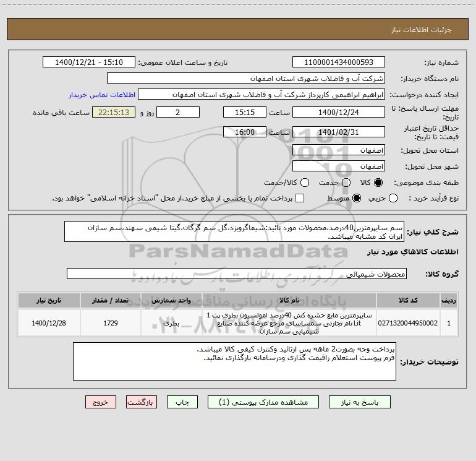Click the ردیف column header

pyautogui.click(x=449, y=300)
